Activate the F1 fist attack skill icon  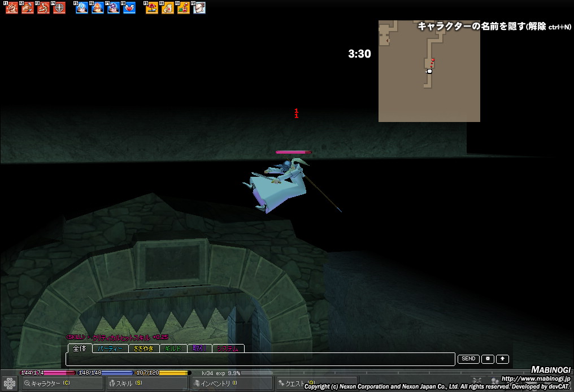coord(12,8)
